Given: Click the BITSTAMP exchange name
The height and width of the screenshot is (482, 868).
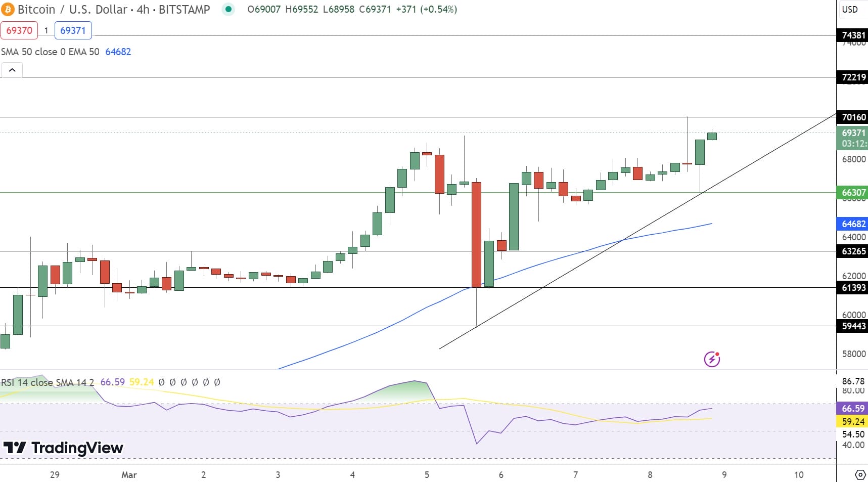Looking at the screenshot, I should click(x=186, y=9).
